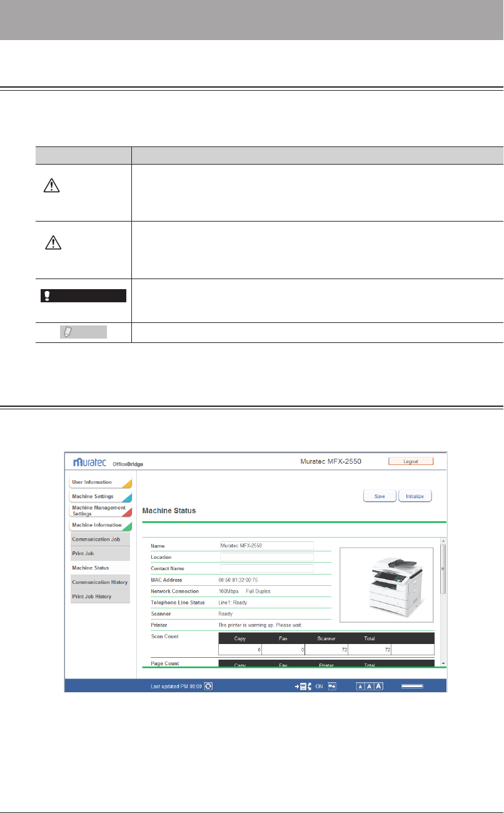Click the refresh icon beside Last updated
This screenshot has width=504, height=813.
(x=208, y=686)
